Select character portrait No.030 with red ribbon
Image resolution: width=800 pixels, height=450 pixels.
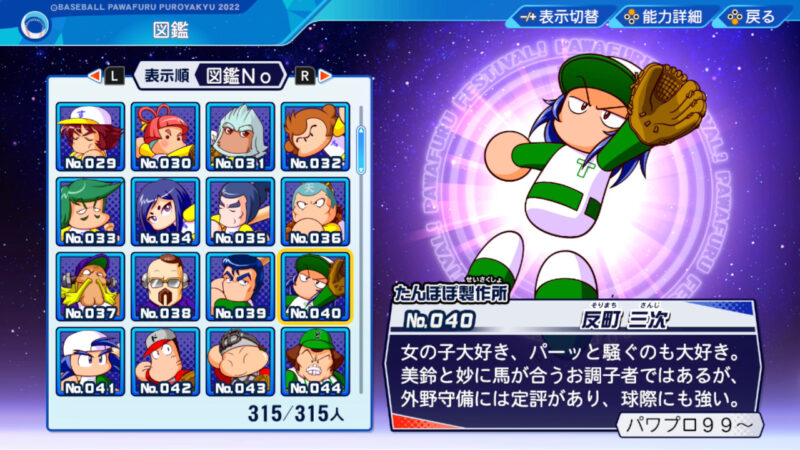[x=165, y=137]
